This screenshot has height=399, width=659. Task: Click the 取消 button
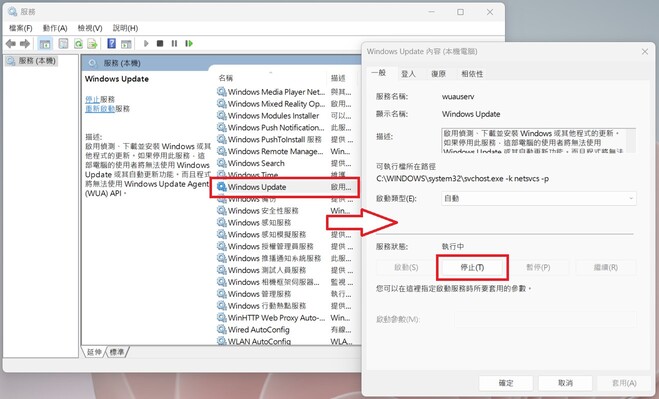pyautogui.click(x=565, y=383)
